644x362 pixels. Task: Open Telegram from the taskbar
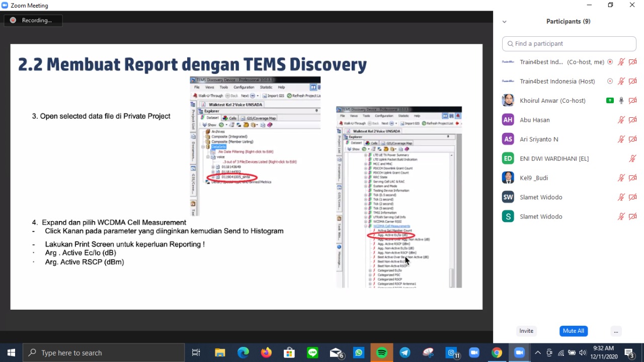[405, 353]
